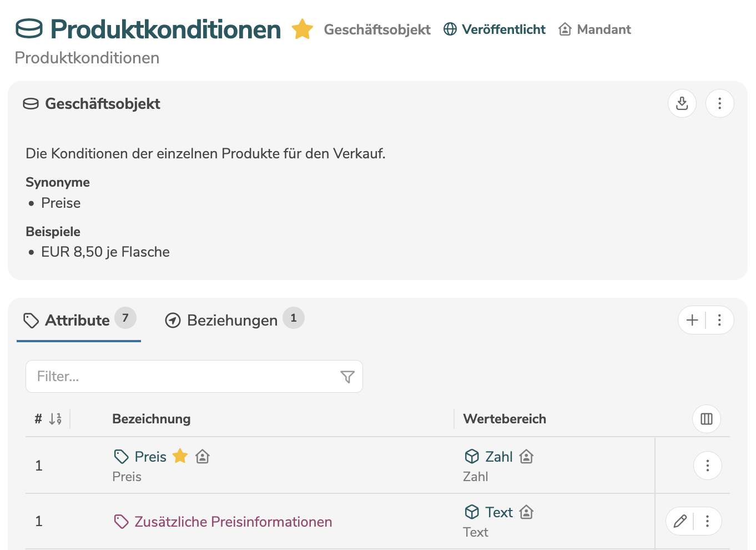Open the Preis attribute link

[151, 456]
